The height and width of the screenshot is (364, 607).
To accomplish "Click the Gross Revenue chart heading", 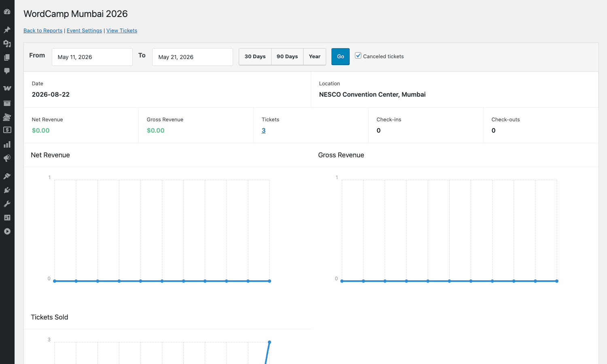I will pyautogui.click(x=341, y=155).
